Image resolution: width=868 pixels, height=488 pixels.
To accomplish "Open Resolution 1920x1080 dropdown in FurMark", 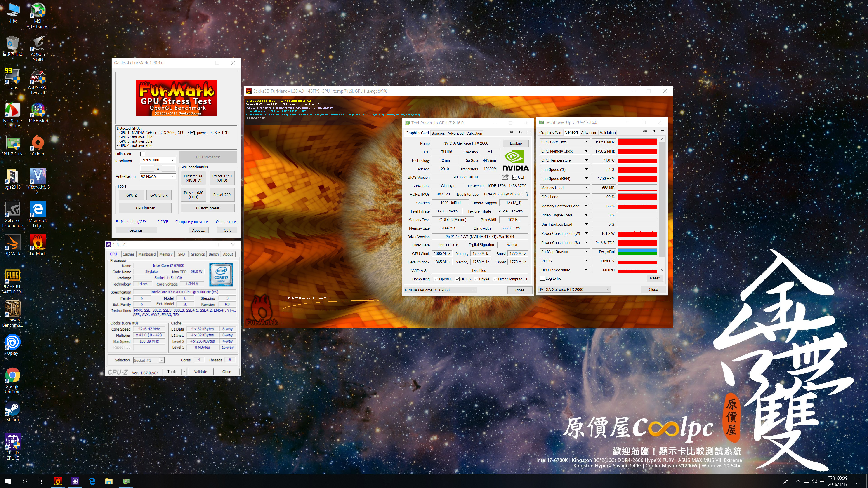I will [x=158, y=160].
